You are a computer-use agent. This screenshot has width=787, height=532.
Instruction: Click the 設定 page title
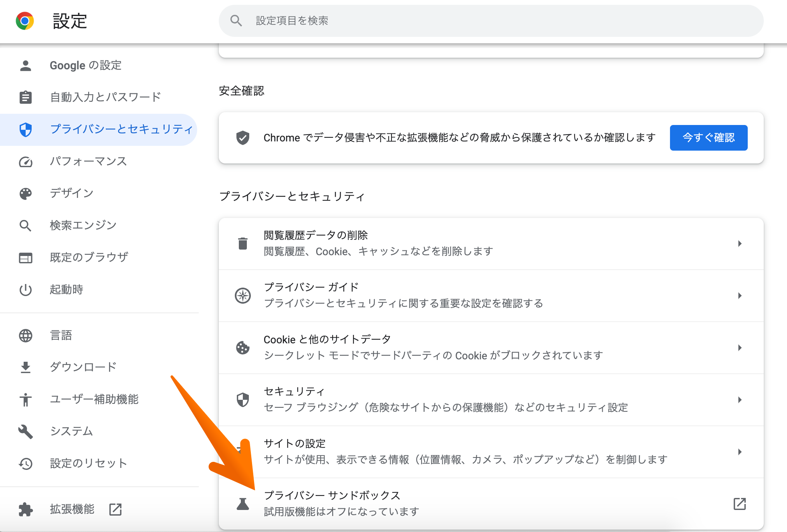click(70, 21)
